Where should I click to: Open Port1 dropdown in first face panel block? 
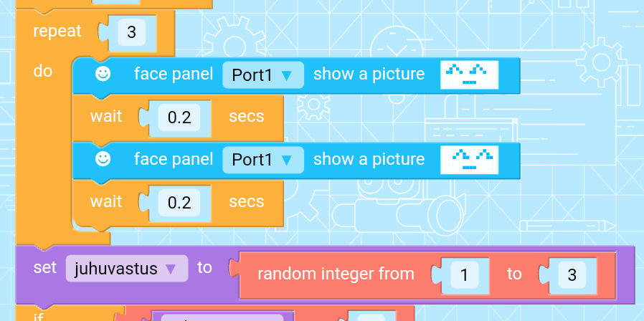coord(263,75)
